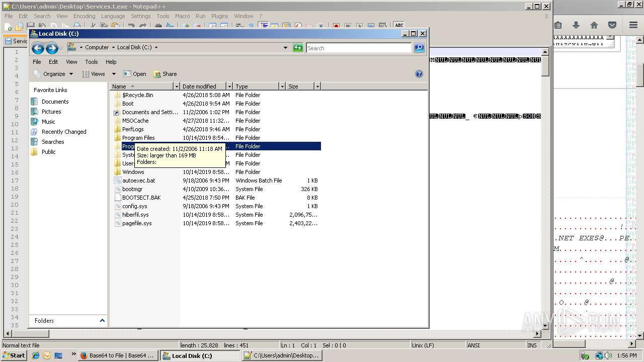644x362 pixels.
Task: Select the Windows folder row
Action: (x=216, y=172)
